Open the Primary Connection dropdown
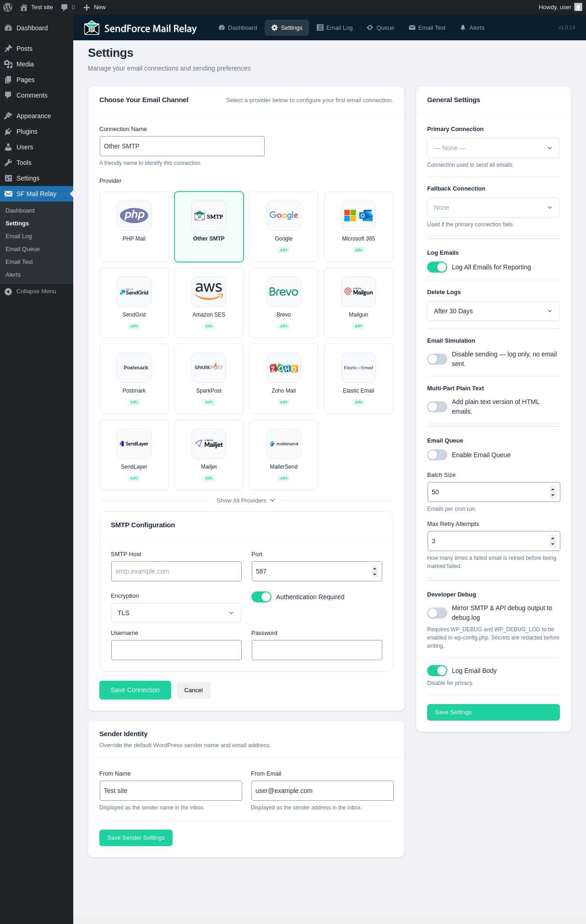586x924 pixels. [x=494, y=148]
